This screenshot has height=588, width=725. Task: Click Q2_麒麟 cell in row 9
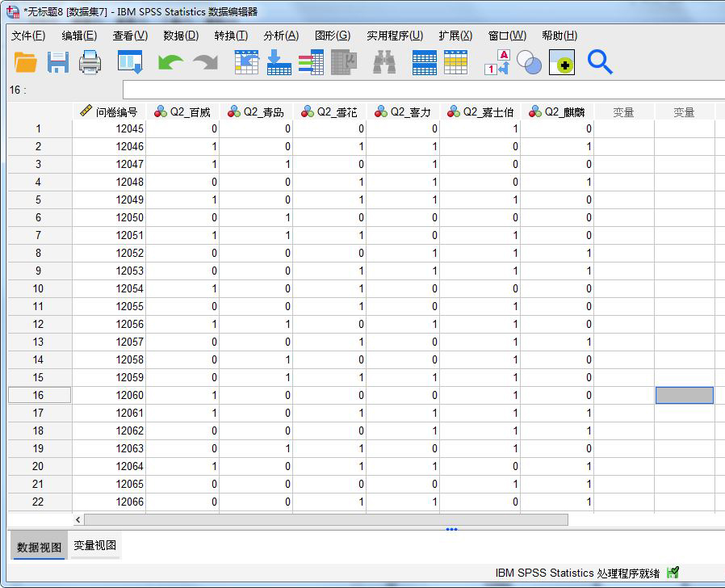tap(557, 271)
